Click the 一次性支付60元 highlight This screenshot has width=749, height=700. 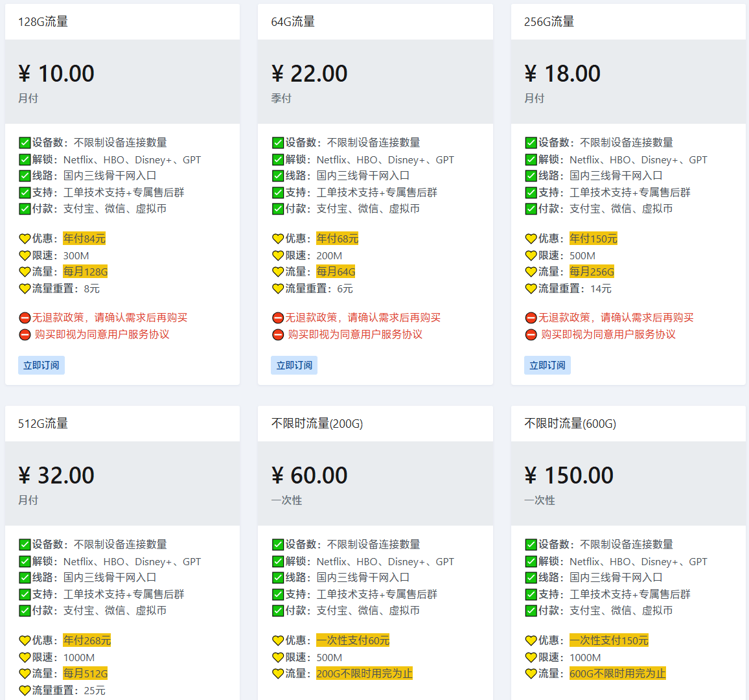pyautogui.click(x=353, y=640)
